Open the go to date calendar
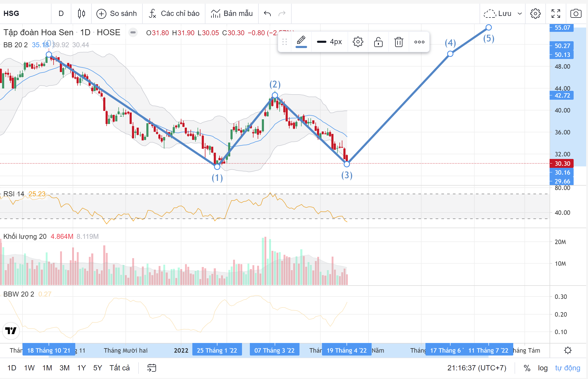 tap(152, 368)
